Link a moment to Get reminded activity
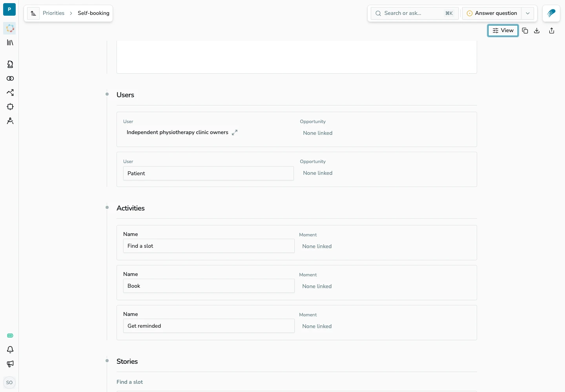Image resolution: width=565 pixels, height=392 pixels. tap(317, 327)
